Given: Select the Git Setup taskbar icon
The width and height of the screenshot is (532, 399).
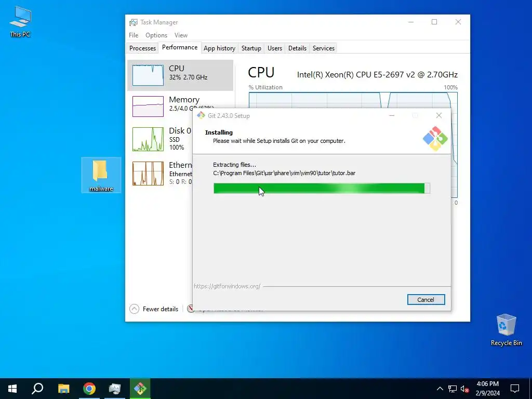Looking at the screenshot, I should tap(140, 389).
